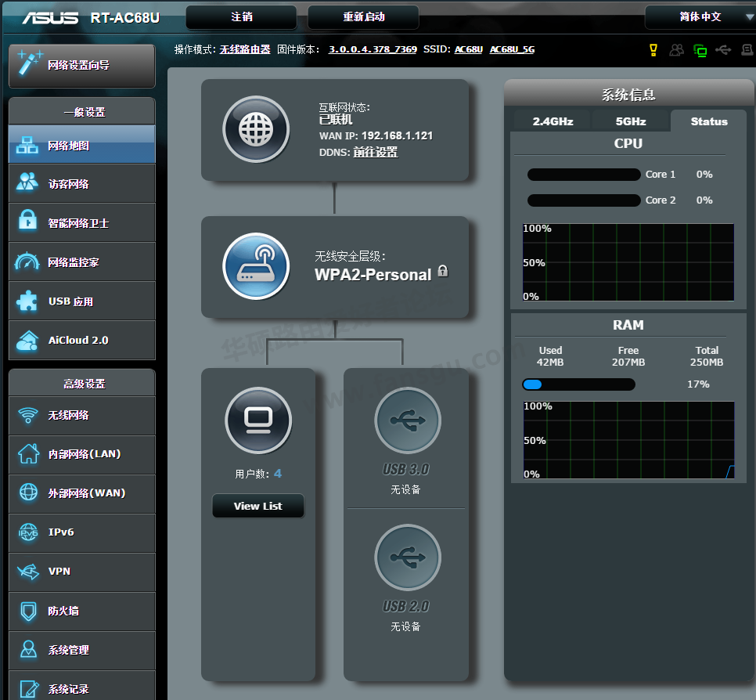The height and width of the screenshot is (700, 756).
Task: Click the 系统管理 user icon
Action: click(x=28, y=649)
